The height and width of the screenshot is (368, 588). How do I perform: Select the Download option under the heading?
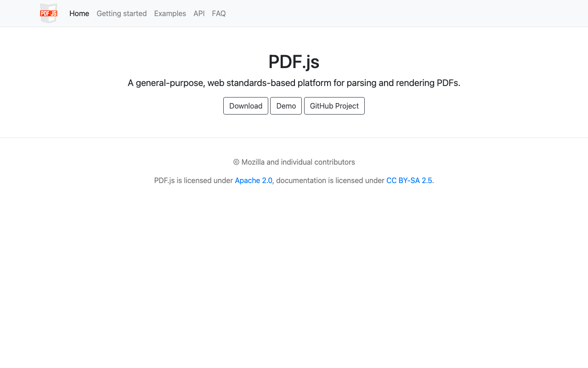(246, 106)
